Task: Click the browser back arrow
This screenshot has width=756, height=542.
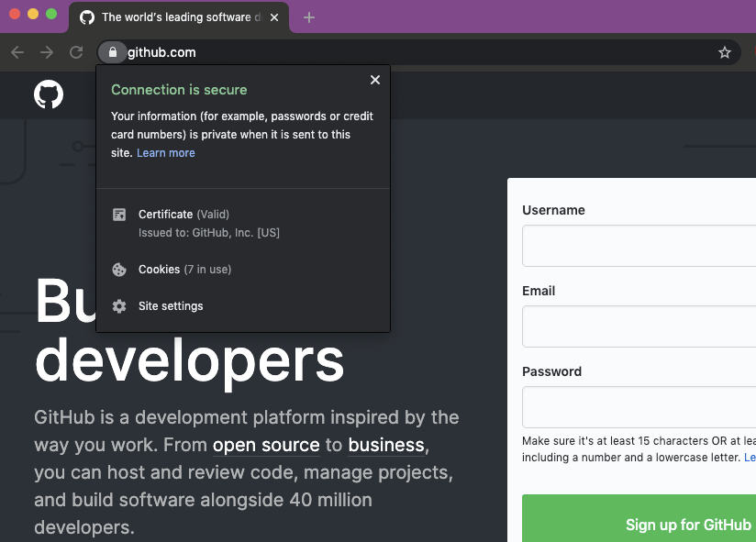Action: tap(17, 52)
